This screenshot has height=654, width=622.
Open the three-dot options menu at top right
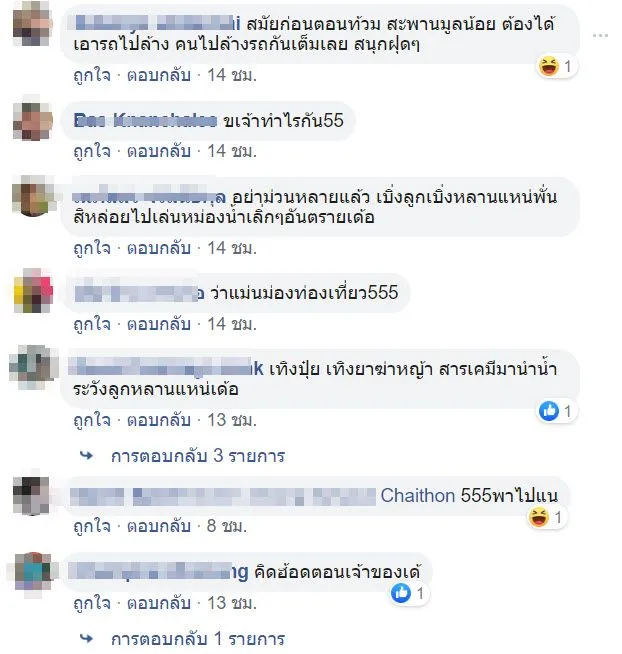600,36
